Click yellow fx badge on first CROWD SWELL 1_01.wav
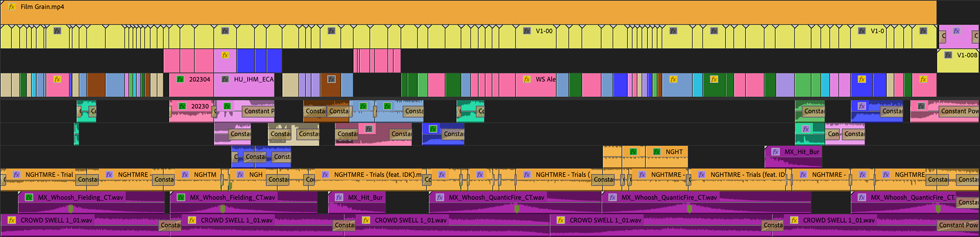 point(12,220)
